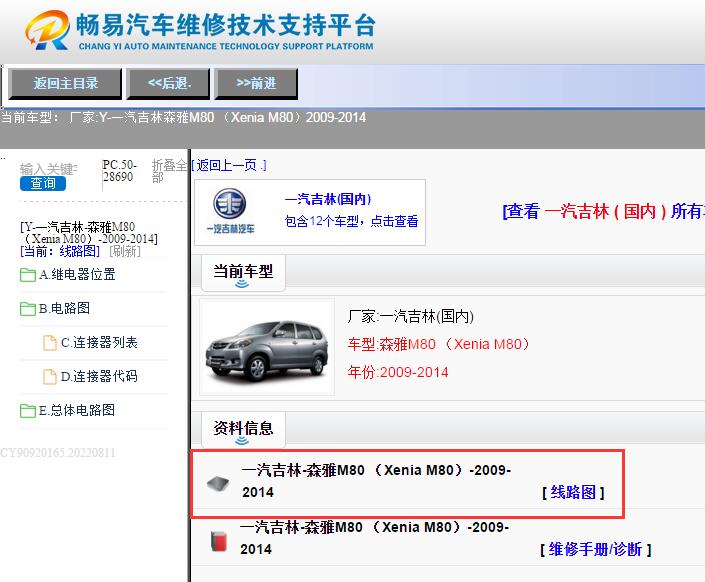
Task: Click the 年份:2009-2014 text
Action: 398,372
